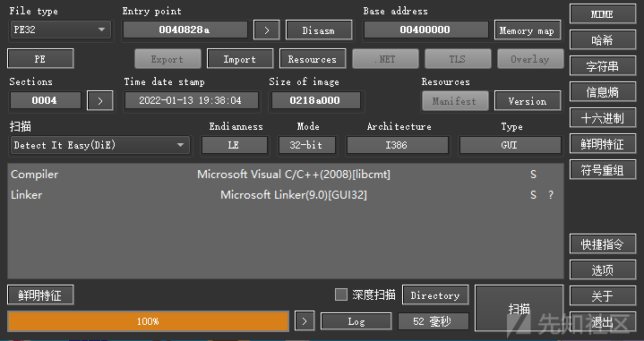Open the 字符串 (strings) viewer

point(603,66)
